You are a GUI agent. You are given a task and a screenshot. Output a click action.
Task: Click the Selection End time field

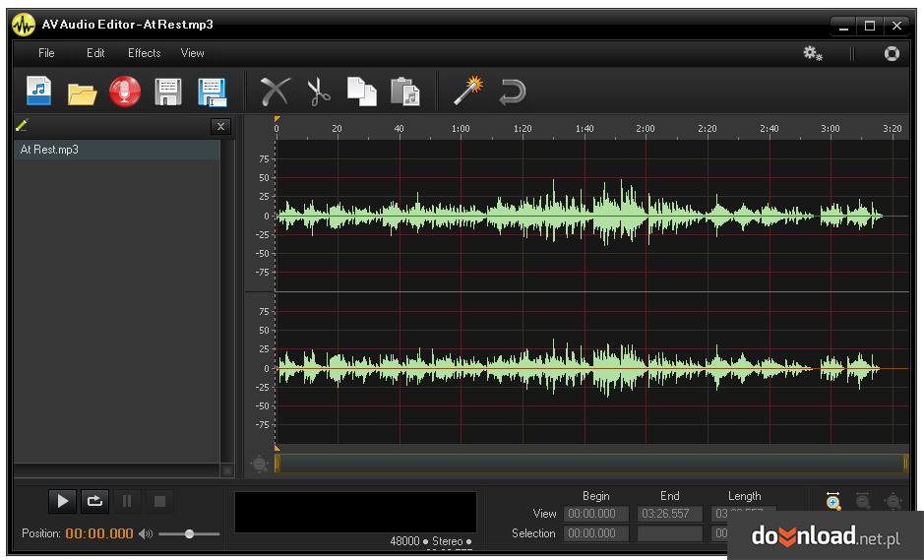670,533
